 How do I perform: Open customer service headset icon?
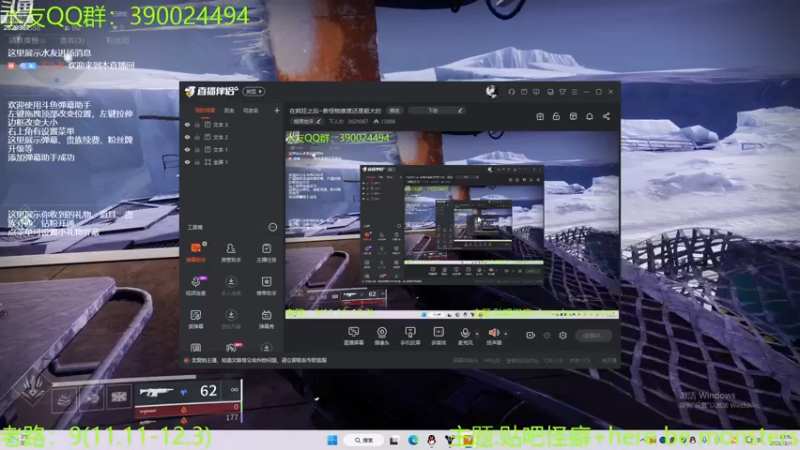[x=511, y=92]
